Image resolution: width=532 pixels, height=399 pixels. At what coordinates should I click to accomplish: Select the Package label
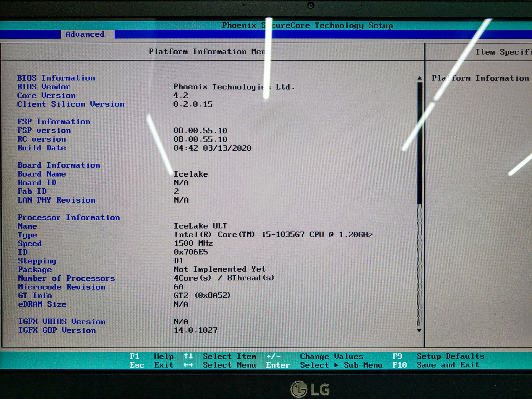point(35,270)
